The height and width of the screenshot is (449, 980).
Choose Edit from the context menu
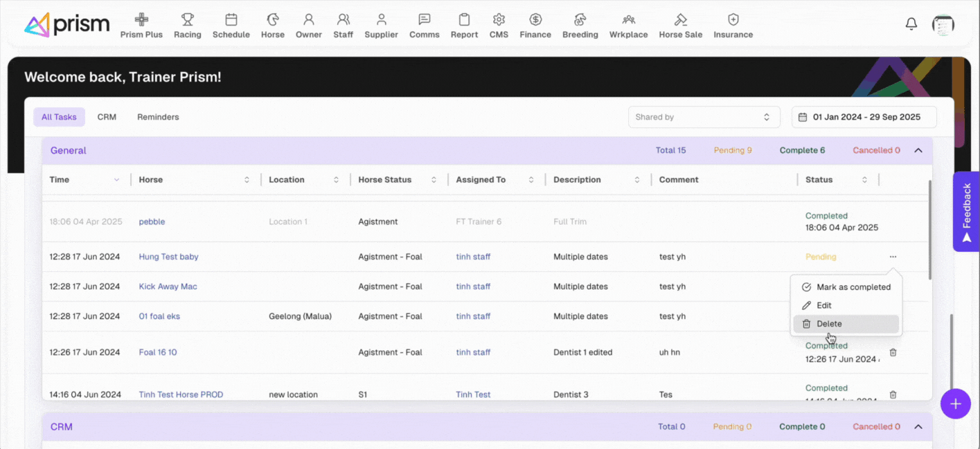[x=823, y=305]
